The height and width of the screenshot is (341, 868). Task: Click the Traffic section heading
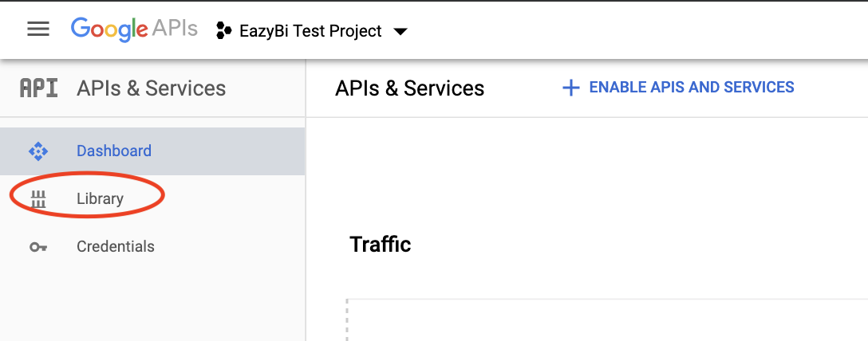coord(380,244)
